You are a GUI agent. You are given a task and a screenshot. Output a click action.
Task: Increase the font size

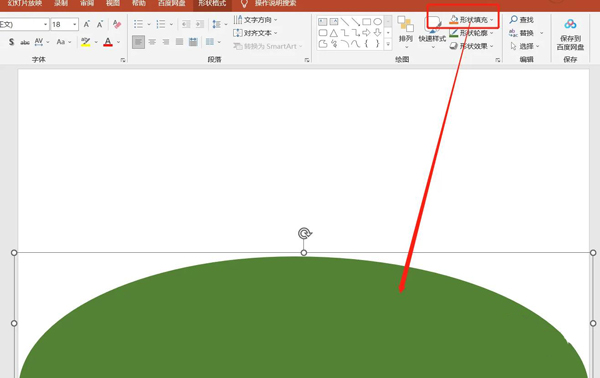[x=87, y=24]
